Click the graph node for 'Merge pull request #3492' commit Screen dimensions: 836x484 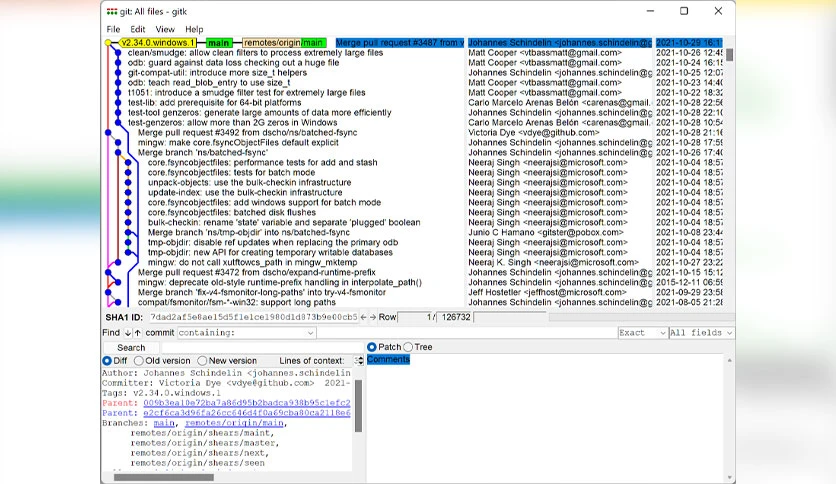tap(108, 133)
